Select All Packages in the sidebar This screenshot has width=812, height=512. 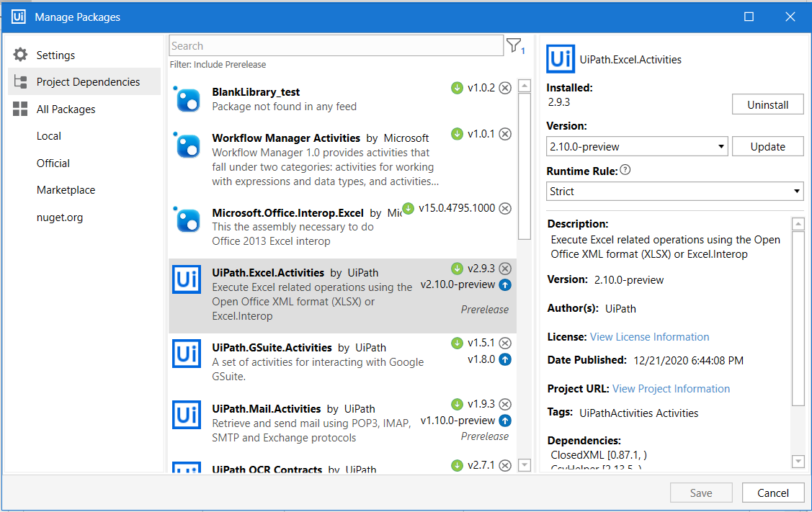click(x=66, y=109)
